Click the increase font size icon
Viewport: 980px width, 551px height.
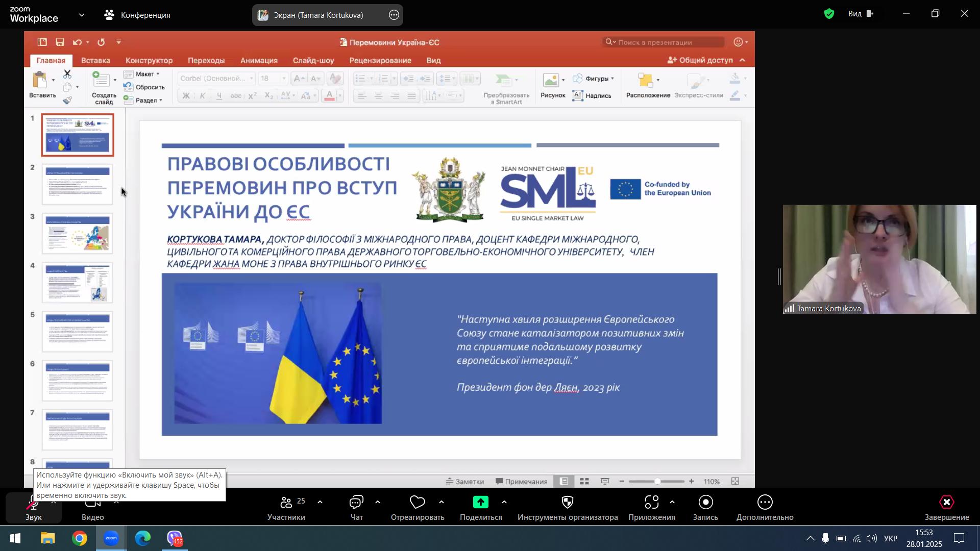300,78
